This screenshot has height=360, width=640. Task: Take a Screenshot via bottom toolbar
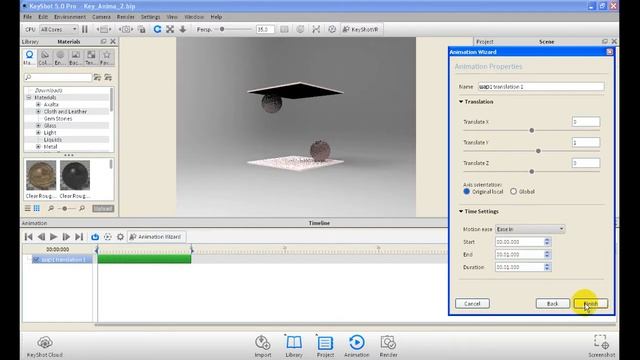click(602, 346)
